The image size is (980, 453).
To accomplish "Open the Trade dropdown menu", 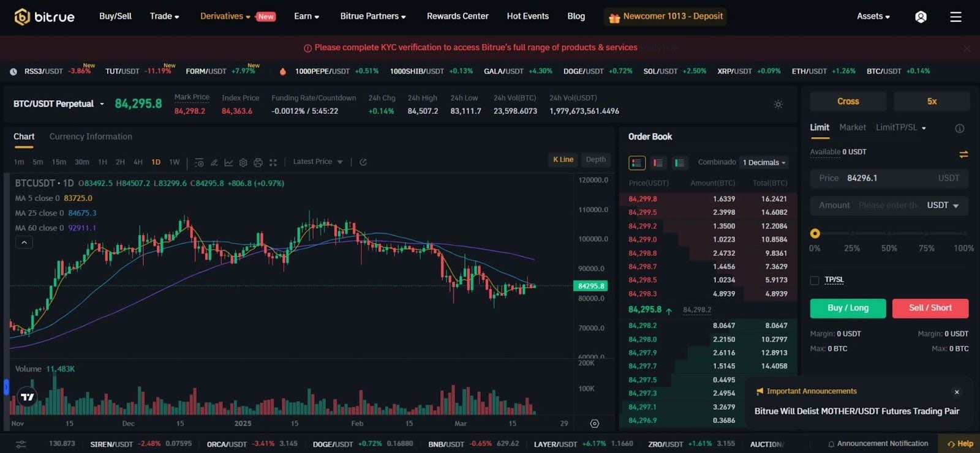I will [x=164, y=17].
